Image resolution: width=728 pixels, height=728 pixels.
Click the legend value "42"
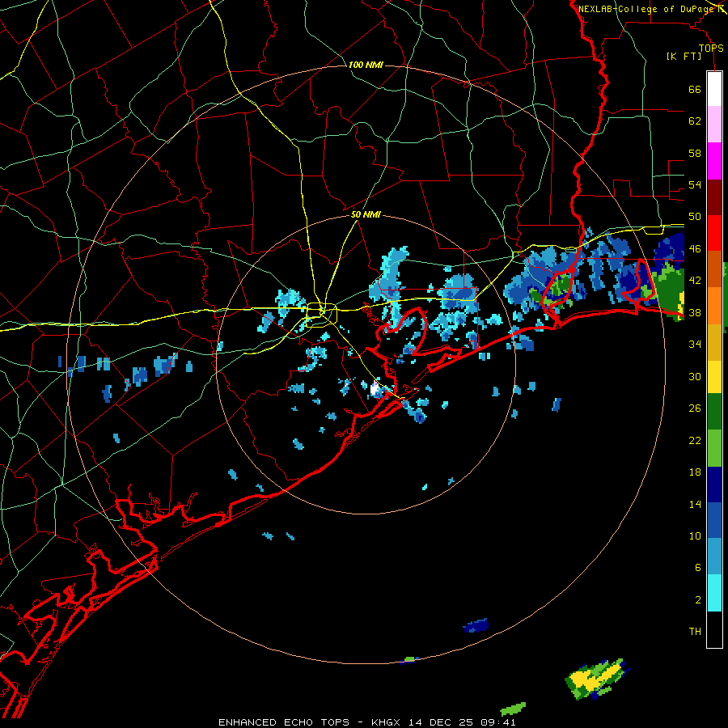(x=695, y=281)
